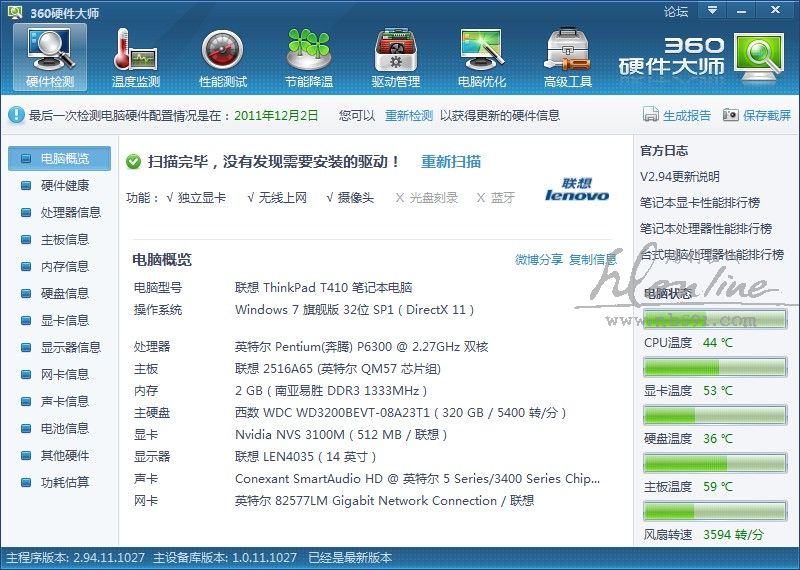This screenshot has height=570, width=800.
Task: Click the 生成报告 generate report link
Action: click(687, 115)
